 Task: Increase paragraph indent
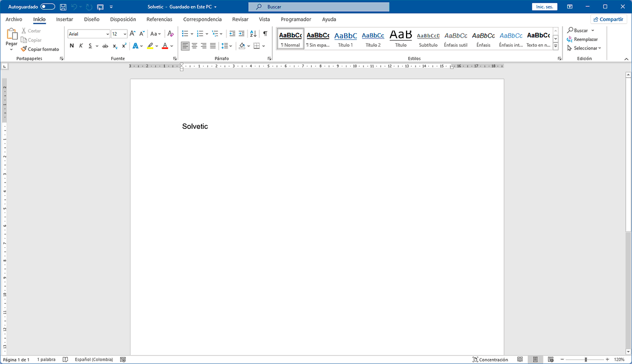pyautogui.click(x=242, y=33)
